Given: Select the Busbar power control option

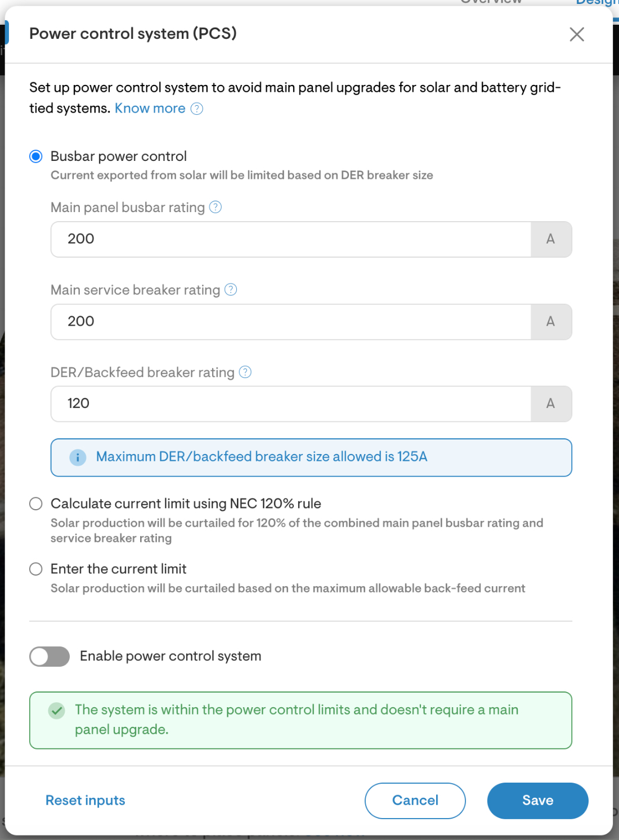Looking at the screenshot, I should click(x=35, y=156).
